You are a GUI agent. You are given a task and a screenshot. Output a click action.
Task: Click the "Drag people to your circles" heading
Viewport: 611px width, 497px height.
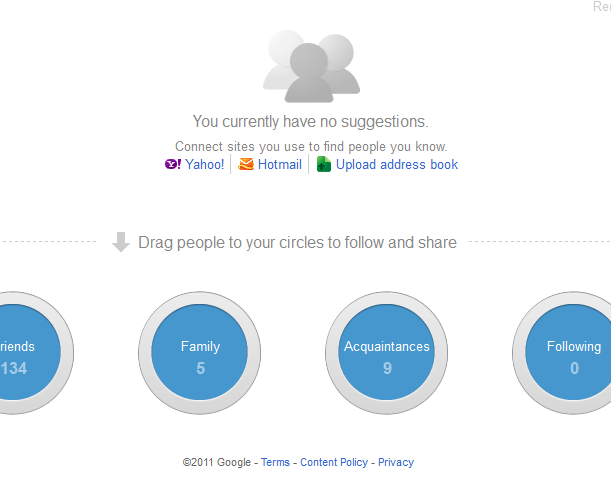[297, 242]
